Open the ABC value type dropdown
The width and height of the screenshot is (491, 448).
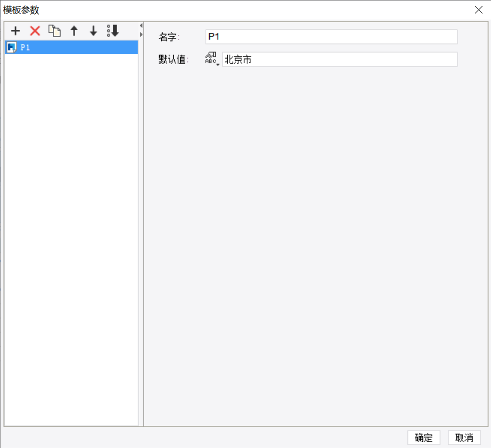[x=212, y=58]
